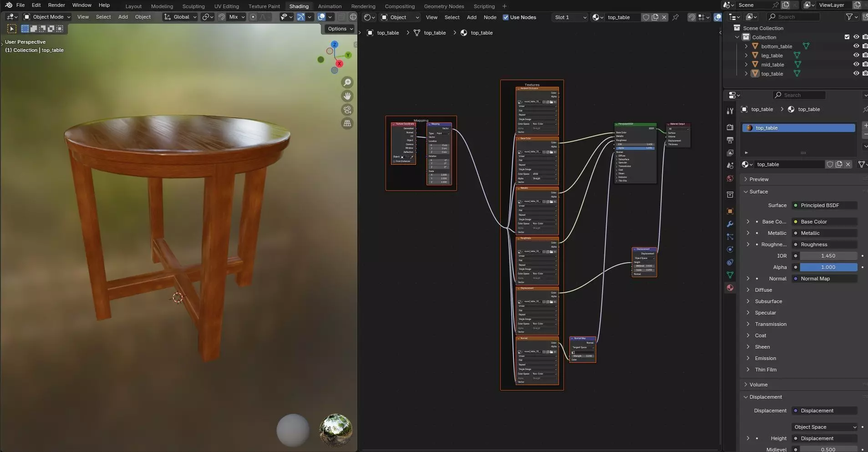The width and height of the screenshot is (868, 452).
Task: Open the Object Space displacement dropdown
Action: [x=824, y=427]
